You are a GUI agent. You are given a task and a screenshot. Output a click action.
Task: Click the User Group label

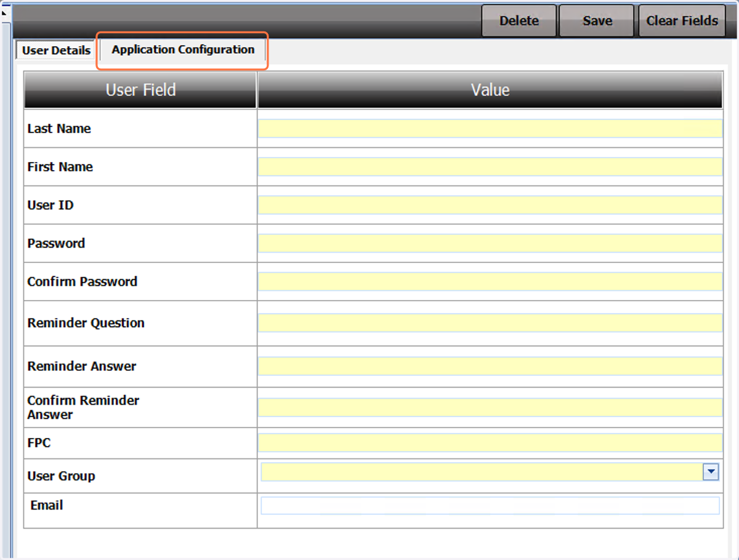(61, 476)
